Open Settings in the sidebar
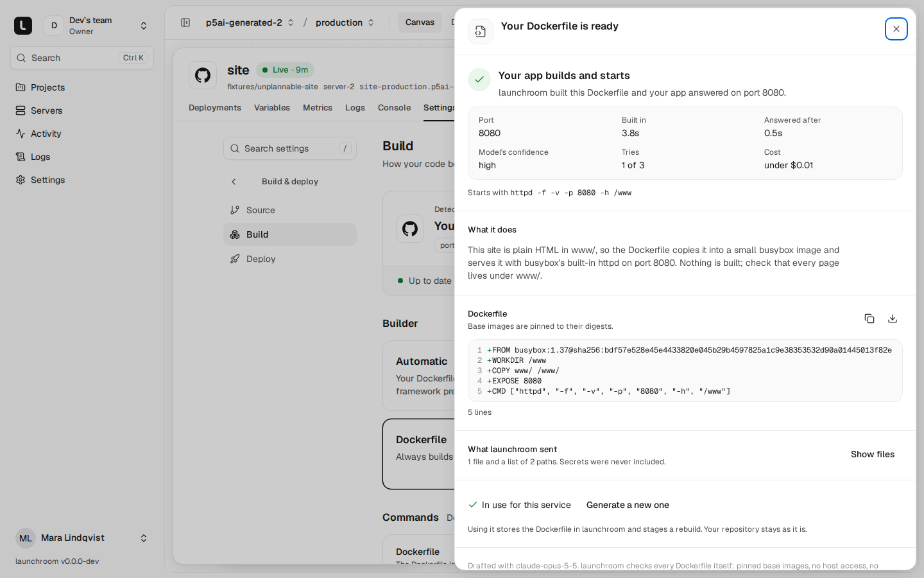924x578 pixels. coord(82,180)
